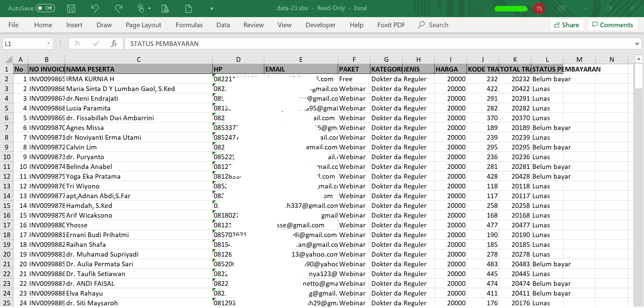Click the Save icon in the title bar
This screenshot has height=308, width=644.
coord(71,8)
